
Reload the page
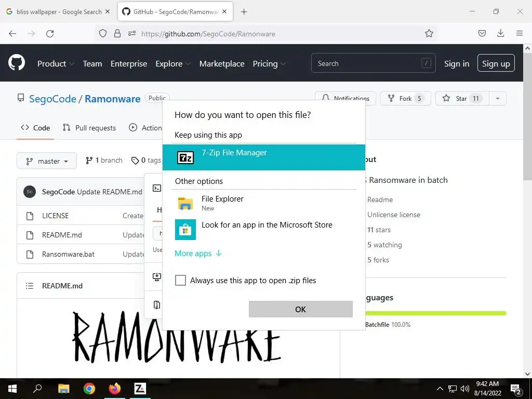click(50, 34)
